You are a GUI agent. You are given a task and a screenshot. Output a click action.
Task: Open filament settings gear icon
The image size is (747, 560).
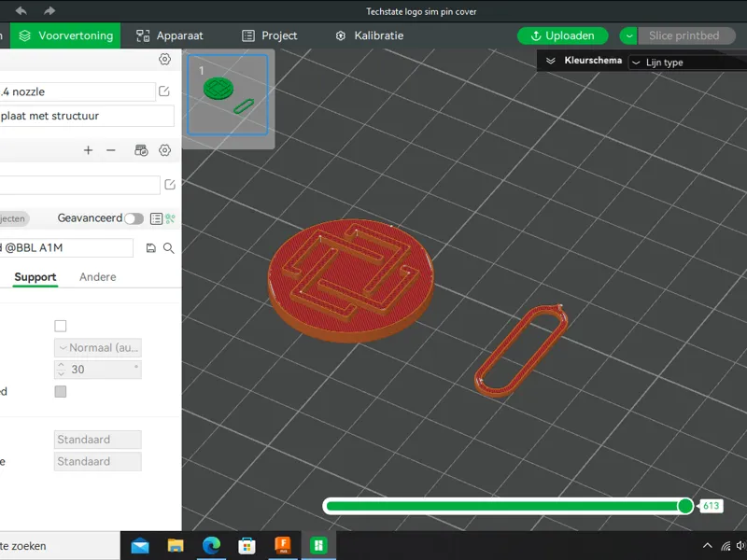pos(165,150)
